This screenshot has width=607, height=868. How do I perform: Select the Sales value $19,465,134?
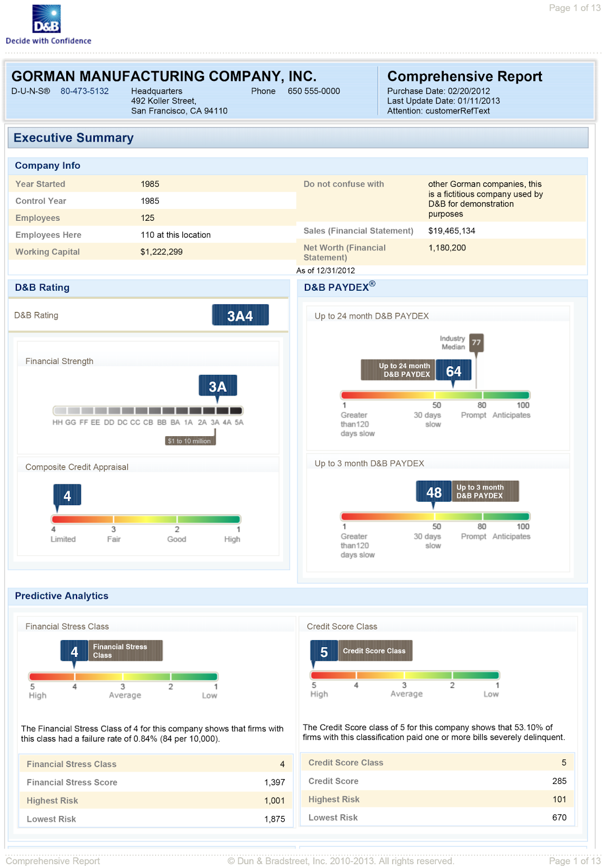pyautogui.click(x=452, y=231)
